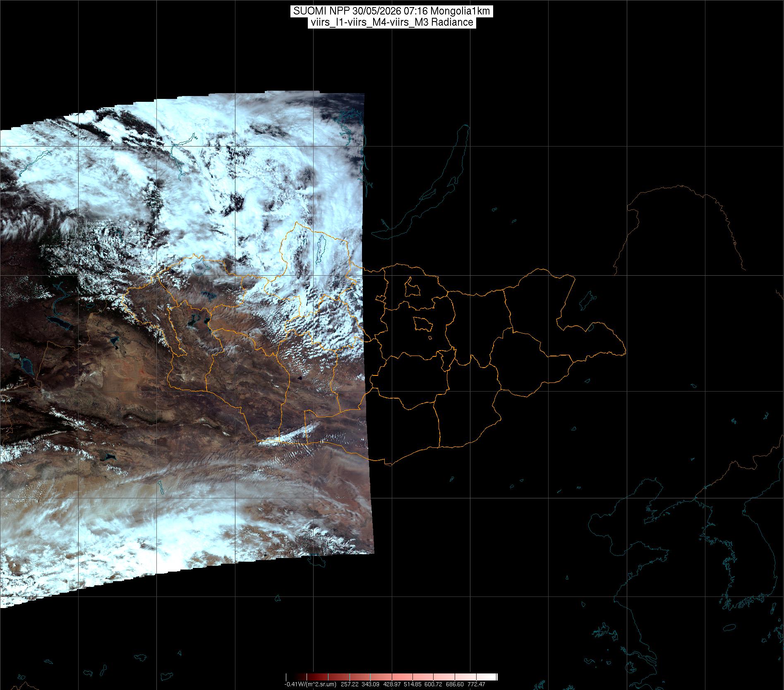Click the -0.41W/(m^2.sr.um) minimum unit label
Viewport: 784px width, 690px height.
310,684
